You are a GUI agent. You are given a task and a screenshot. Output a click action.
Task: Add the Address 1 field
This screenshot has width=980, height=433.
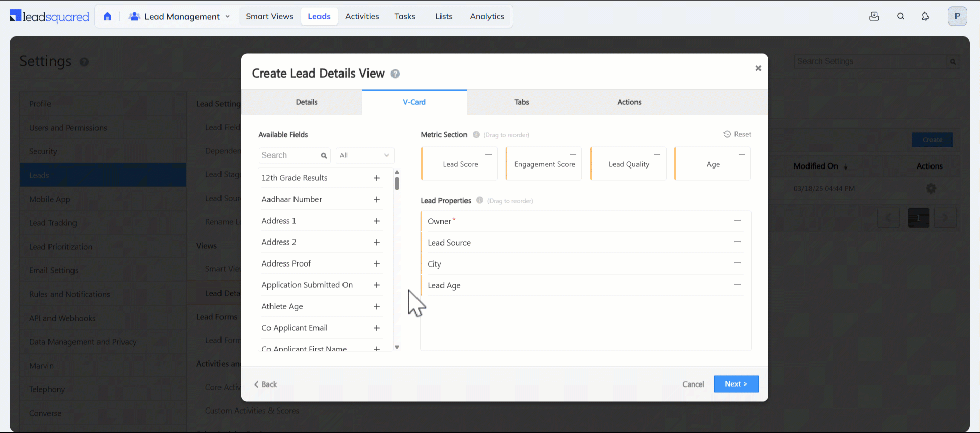coord(377,221)
